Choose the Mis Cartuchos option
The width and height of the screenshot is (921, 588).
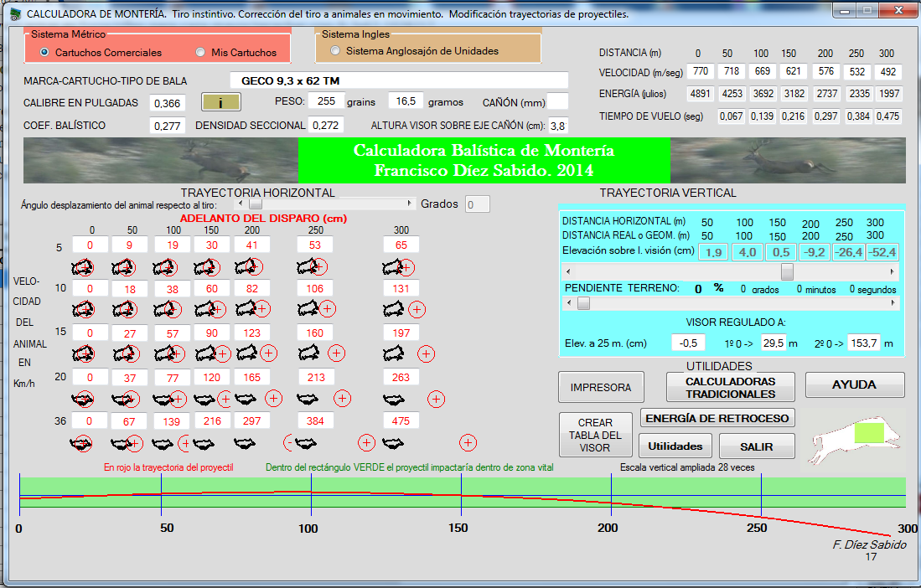200,53
